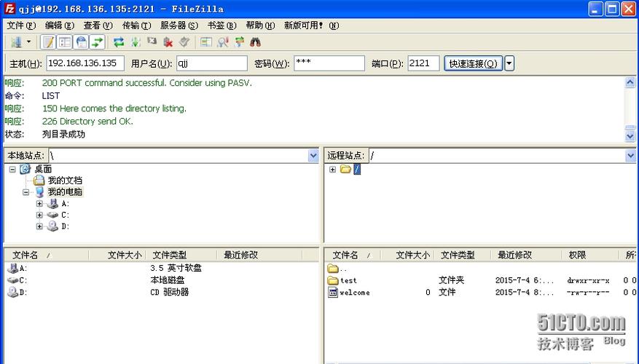Open the 本地站点 path dropdown
The image size is (639, 364).
(x=313, y=156)
